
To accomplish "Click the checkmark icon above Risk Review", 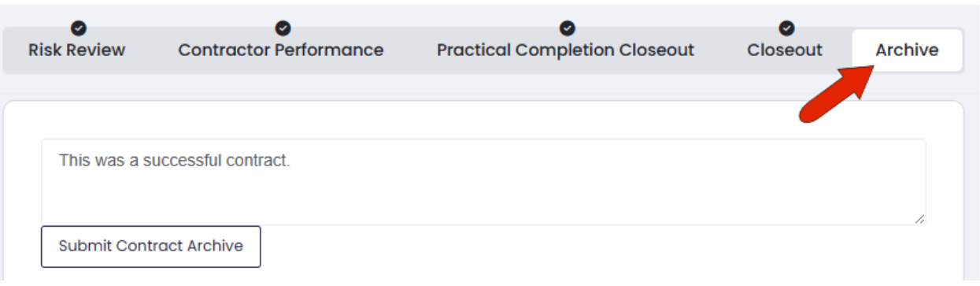I will [77, 28].
